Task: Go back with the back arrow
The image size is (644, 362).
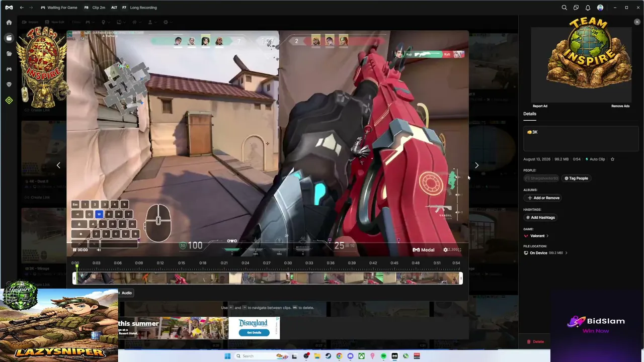Action: tap(22, 8)
